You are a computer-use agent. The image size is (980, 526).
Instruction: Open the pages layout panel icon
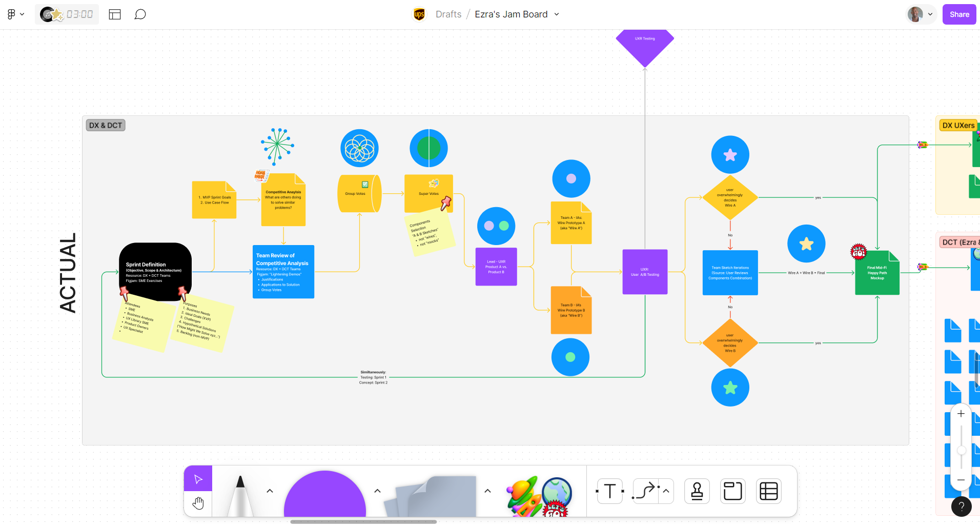[x=115, y=14]
